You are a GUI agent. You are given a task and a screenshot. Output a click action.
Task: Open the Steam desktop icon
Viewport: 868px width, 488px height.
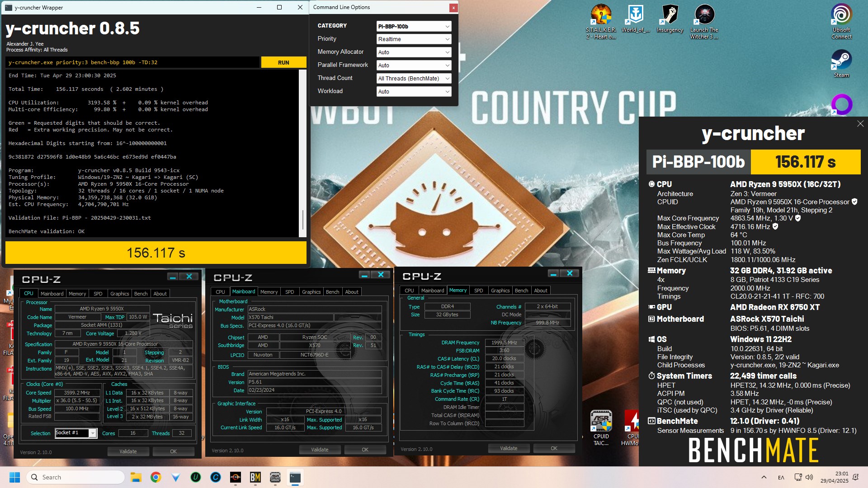[841, 63]
